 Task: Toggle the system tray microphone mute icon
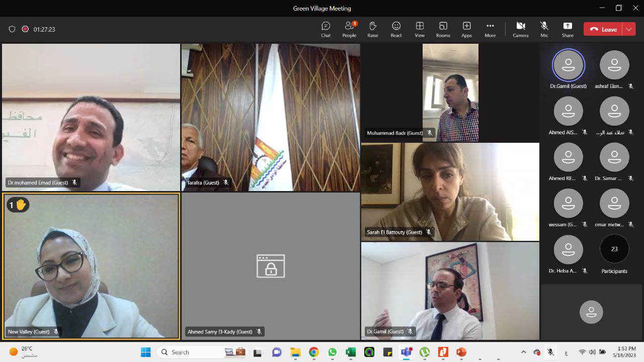coord(550,352)
